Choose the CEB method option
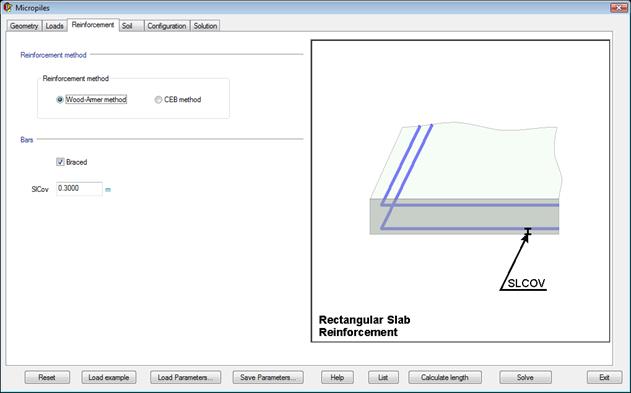This screenshot has width=631, height=393. pyautogui.click(x=159, y=99)
